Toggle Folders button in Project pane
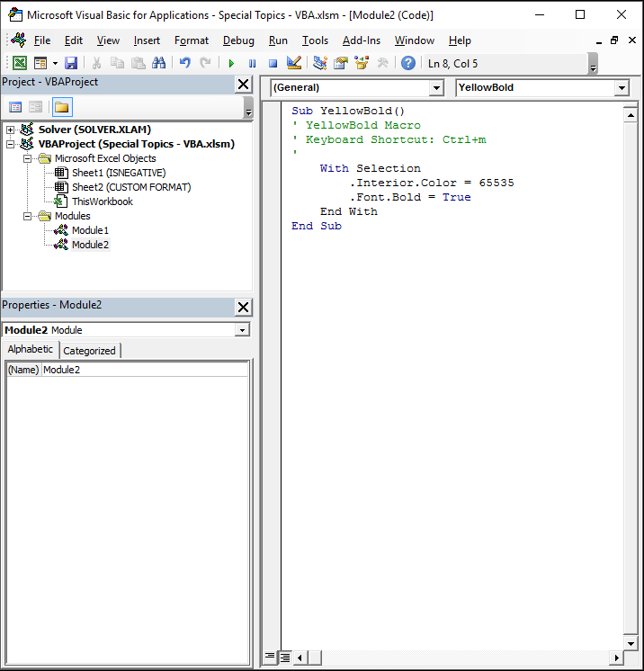 pyautogui.click(x=62, y=107)
